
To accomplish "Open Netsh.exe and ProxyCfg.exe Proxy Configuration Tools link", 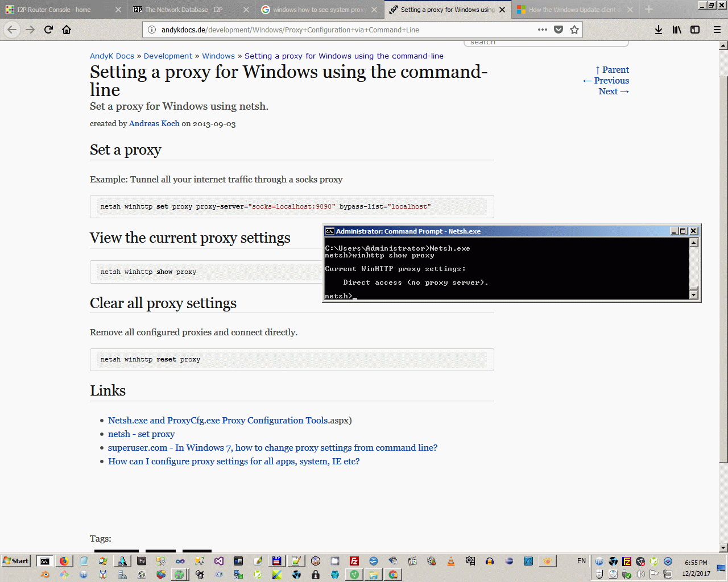I will point(218,421).
